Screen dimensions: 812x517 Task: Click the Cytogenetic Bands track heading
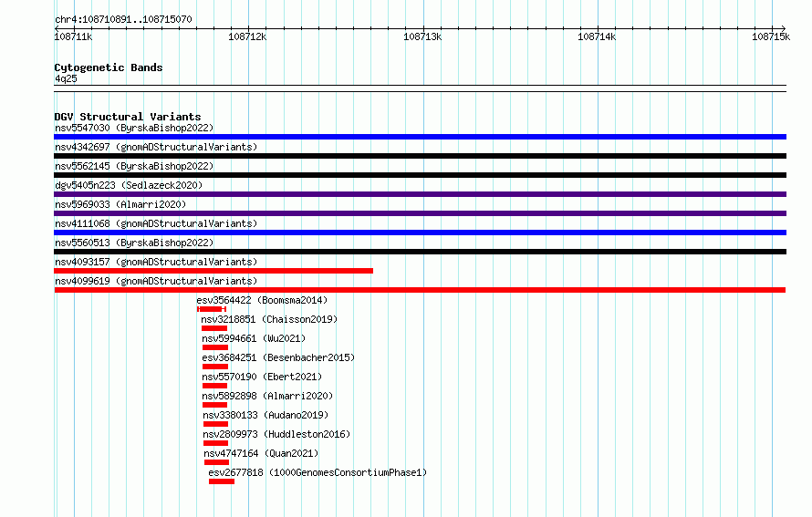pos(109,67)
